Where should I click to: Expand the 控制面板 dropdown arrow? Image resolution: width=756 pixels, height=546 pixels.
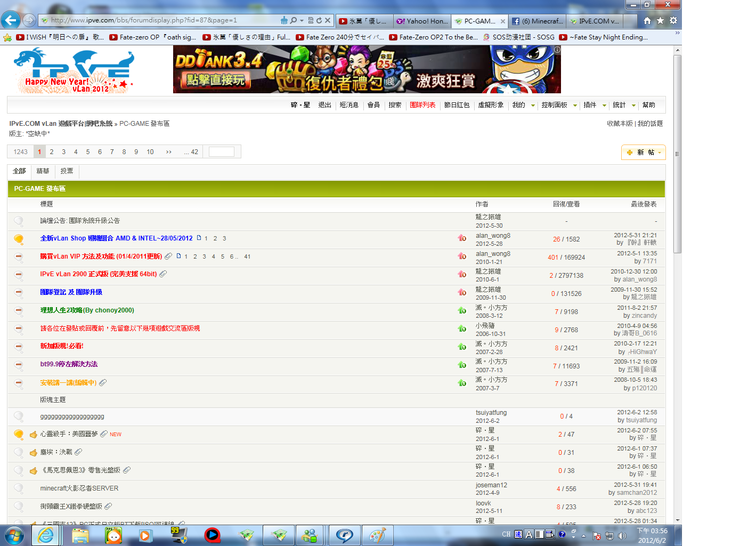click(x=575, y=106)
